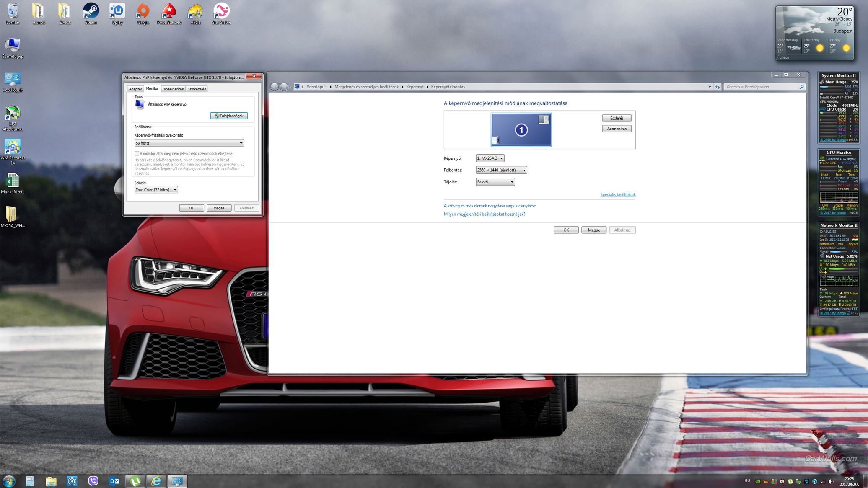Open the Színek True Color dropdown
The image size is (868, 488).
(156, 190)
